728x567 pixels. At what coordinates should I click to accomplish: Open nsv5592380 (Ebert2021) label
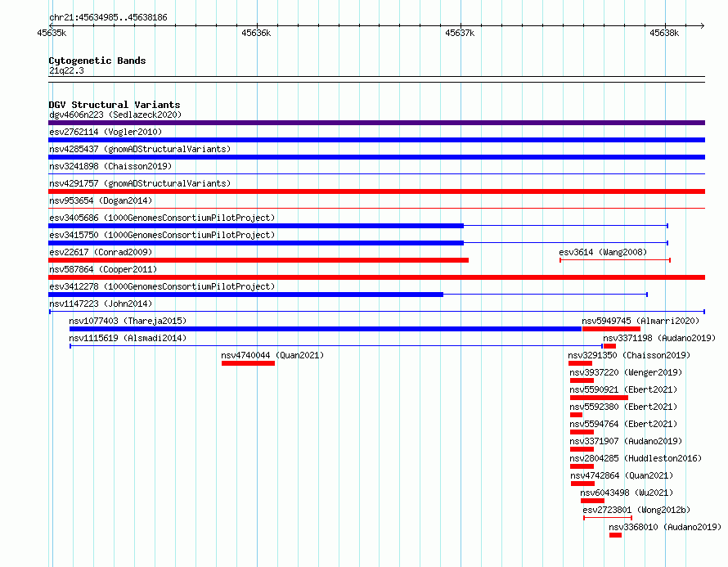pyautogui.click(x=623, y=407)
